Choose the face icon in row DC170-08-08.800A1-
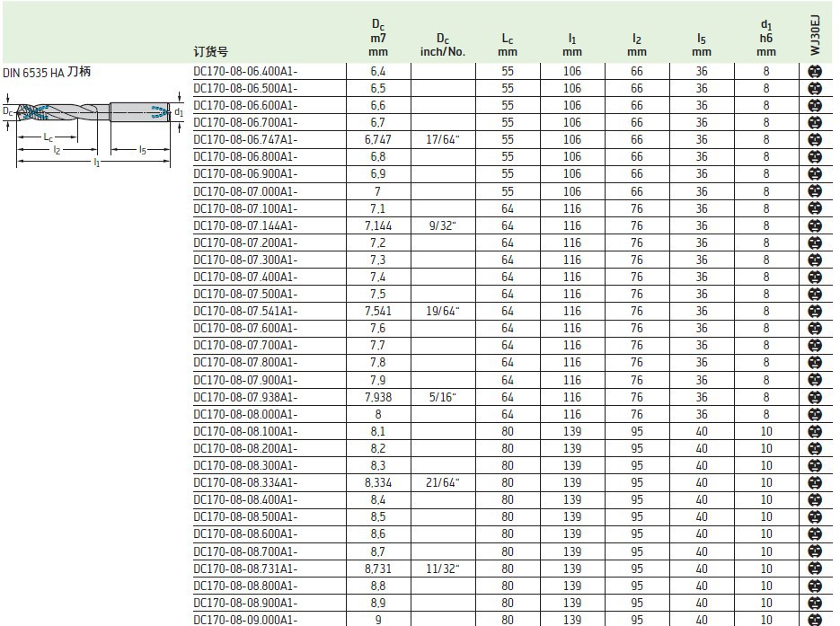This screenshot has width=840, height=626. click(814, 586)
